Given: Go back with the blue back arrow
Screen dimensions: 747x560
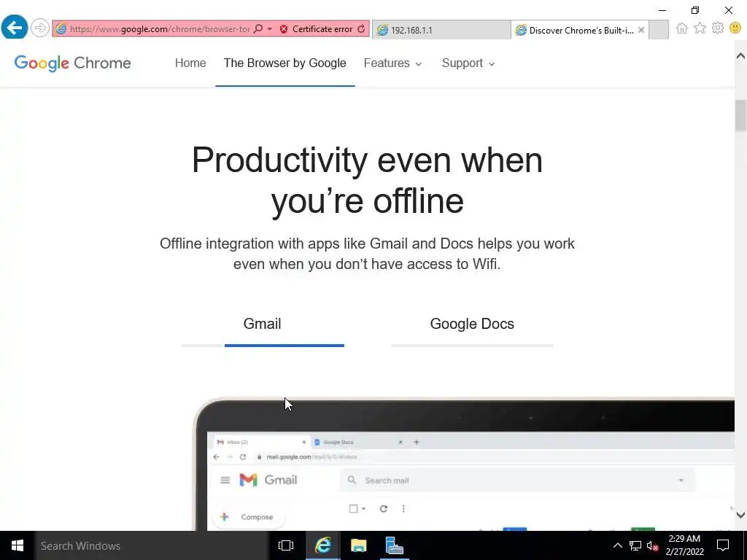Looking at the screenshot, I should (x=15, y=28).
